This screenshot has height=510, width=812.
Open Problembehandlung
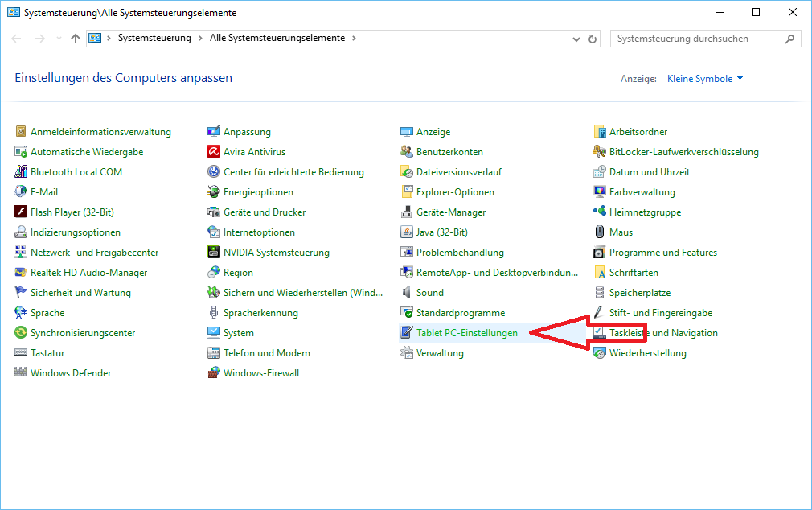click(460, 253)
